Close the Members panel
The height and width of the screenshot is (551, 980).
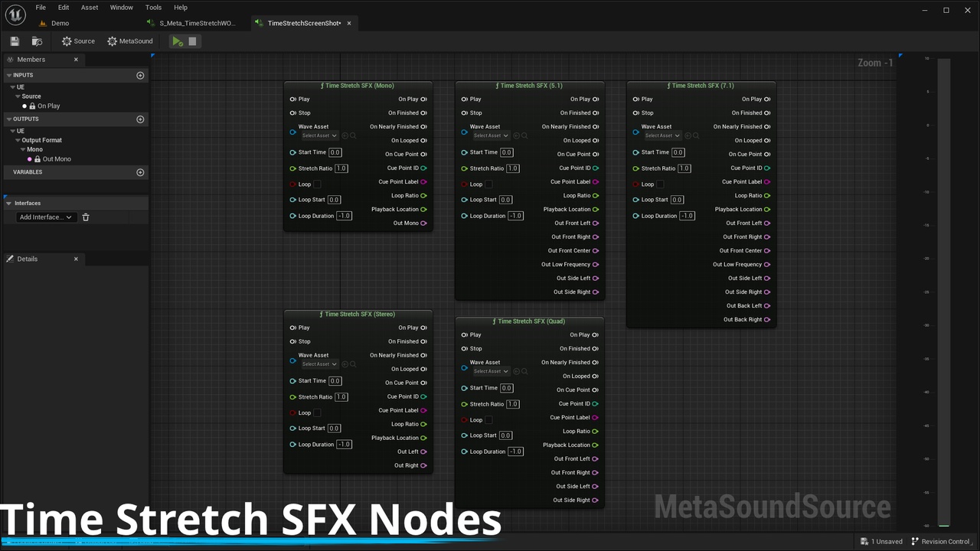pyautogui.click(x=76, y=60)
